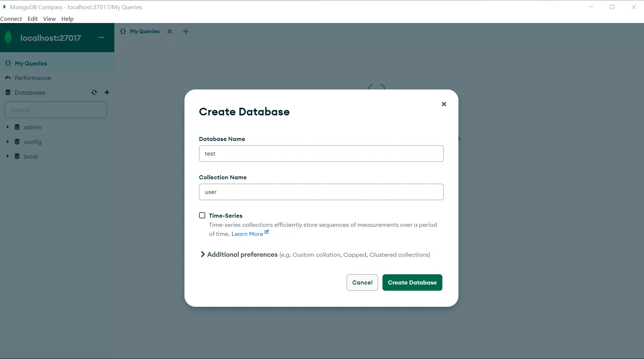644x359 pixels.
Task: Click the Create Database button
Action: point(412,283)
